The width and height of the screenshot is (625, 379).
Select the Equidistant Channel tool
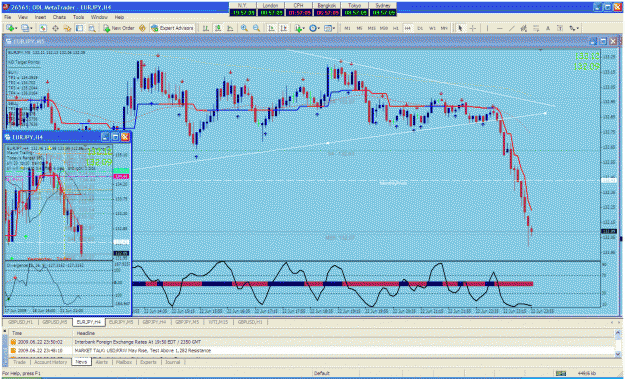coord(524,28)
